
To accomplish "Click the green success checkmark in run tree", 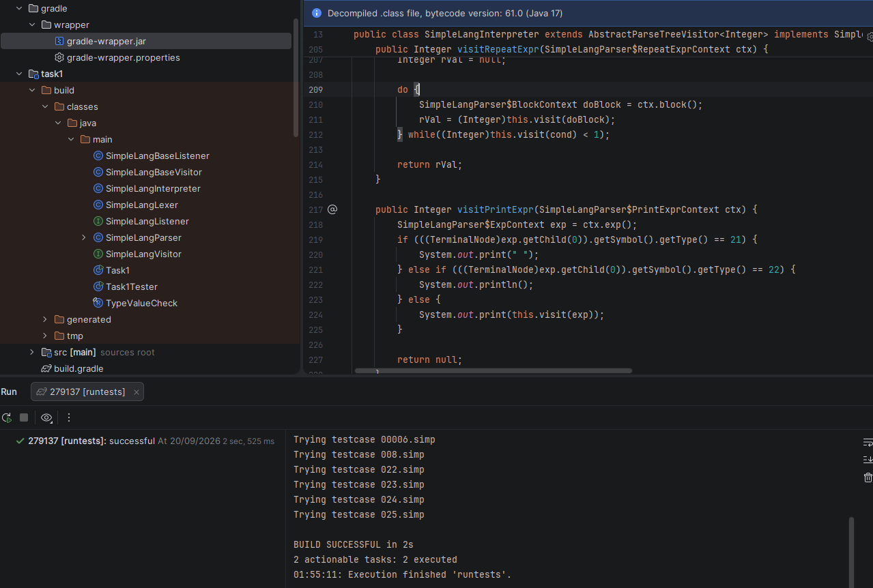I will pyautogui.click(x=20, y=441).
